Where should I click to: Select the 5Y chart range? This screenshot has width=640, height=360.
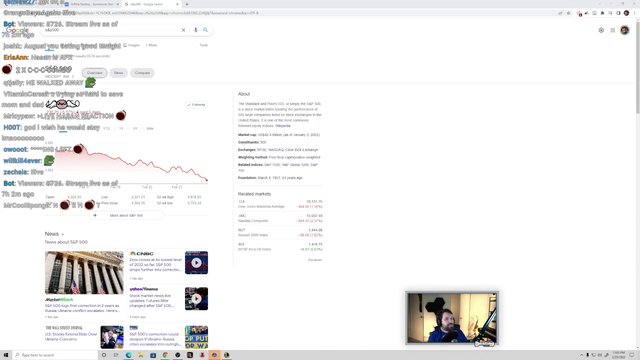pos(136,129)
